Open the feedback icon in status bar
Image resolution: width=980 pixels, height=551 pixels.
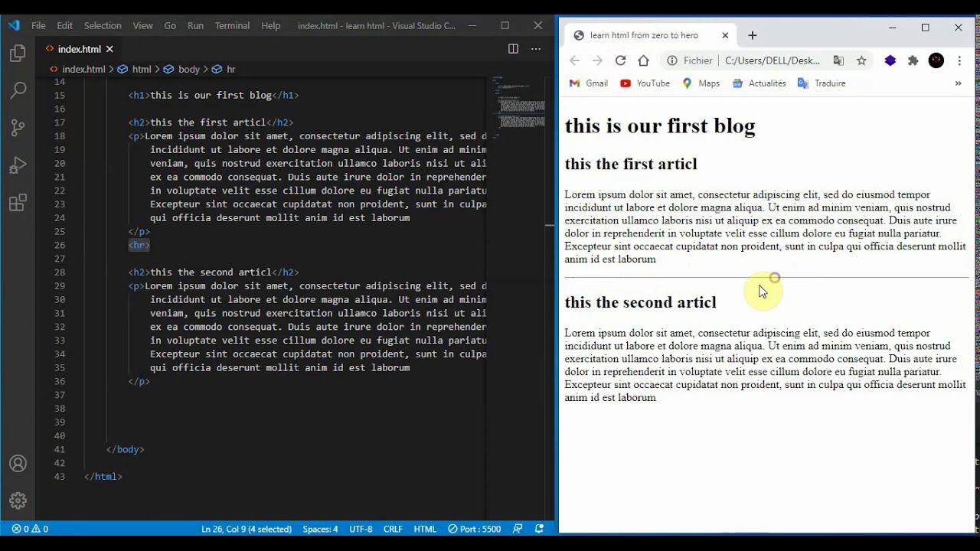pos(518,529)
